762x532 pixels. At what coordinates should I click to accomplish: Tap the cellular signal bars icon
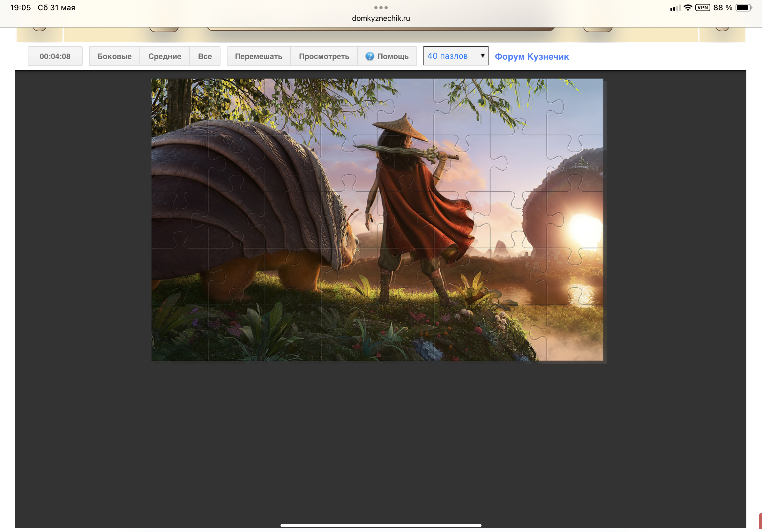(676, 8)
